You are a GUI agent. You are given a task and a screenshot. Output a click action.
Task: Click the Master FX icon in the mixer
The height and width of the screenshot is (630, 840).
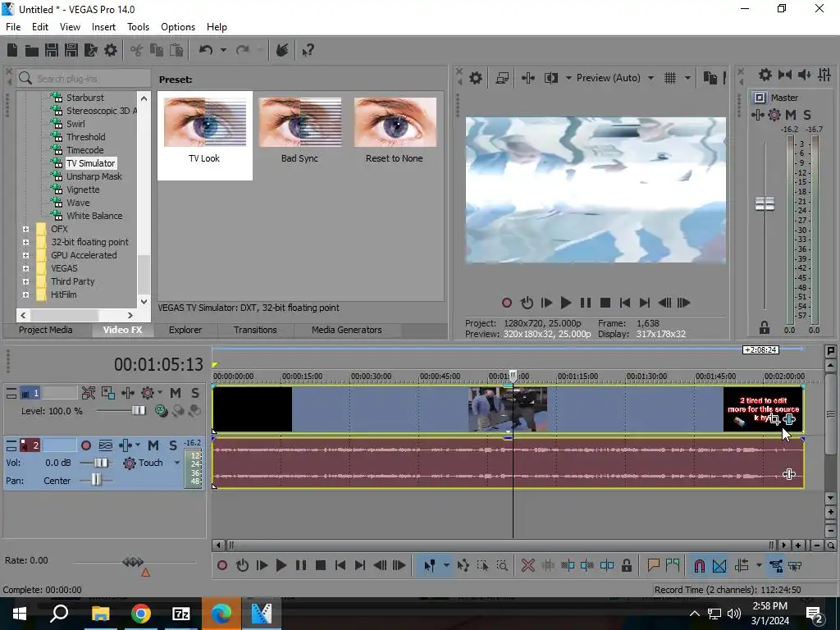click(x=757, y=115)
